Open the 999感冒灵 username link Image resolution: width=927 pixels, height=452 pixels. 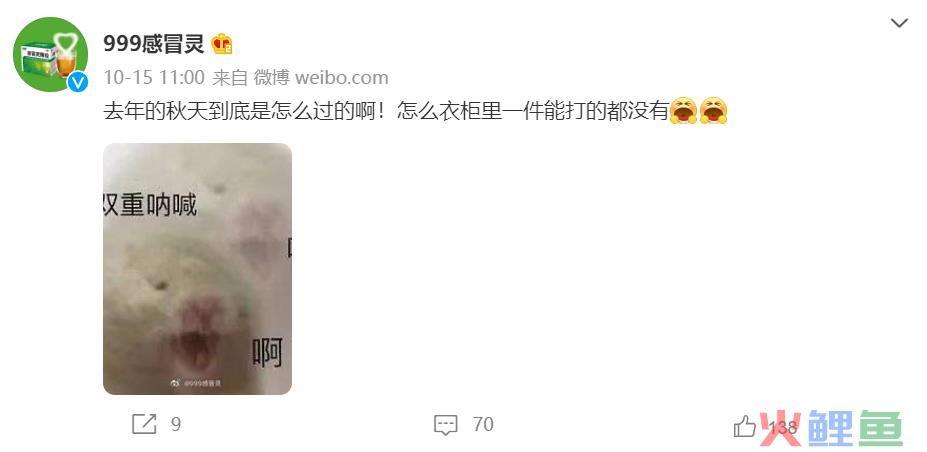point(154,44)
